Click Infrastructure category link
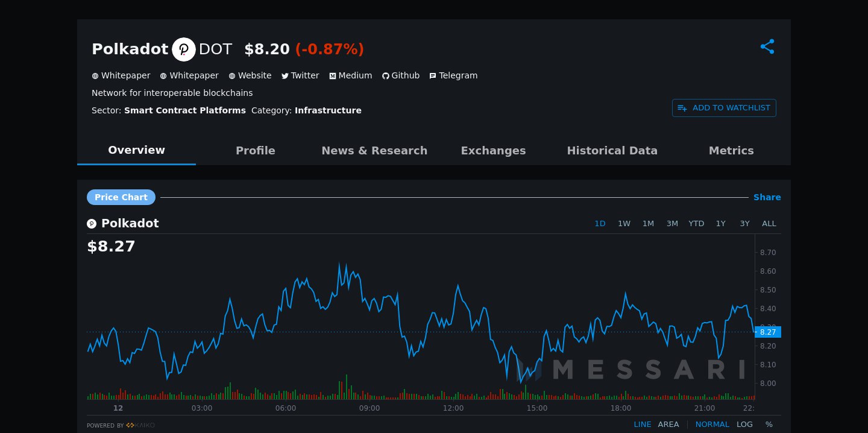 (x=328, y=110)
